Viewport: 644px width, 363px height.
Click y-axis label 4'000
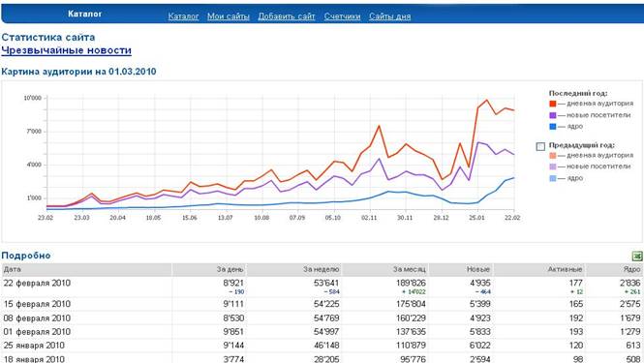[x=34, y=165]
